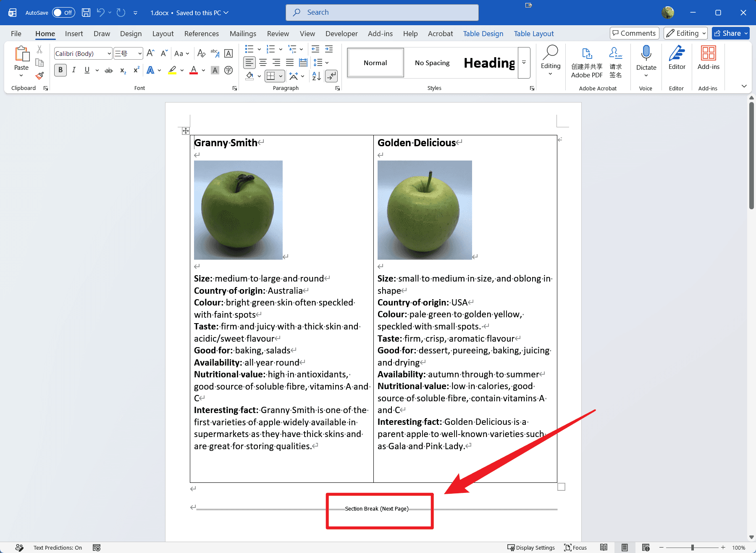Image resolution: width=756 pixels, height=553 pixels.
Task: Switch to the References tab
Action: (x=202, y=34)
